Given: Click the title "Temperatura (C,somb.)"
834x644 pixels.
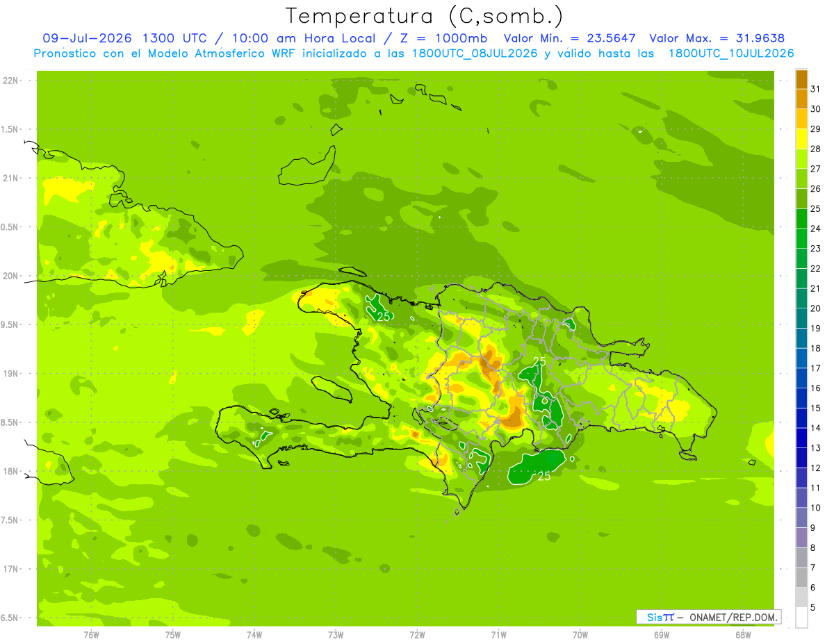Looking at the screenshot, I should pos(425,16).
